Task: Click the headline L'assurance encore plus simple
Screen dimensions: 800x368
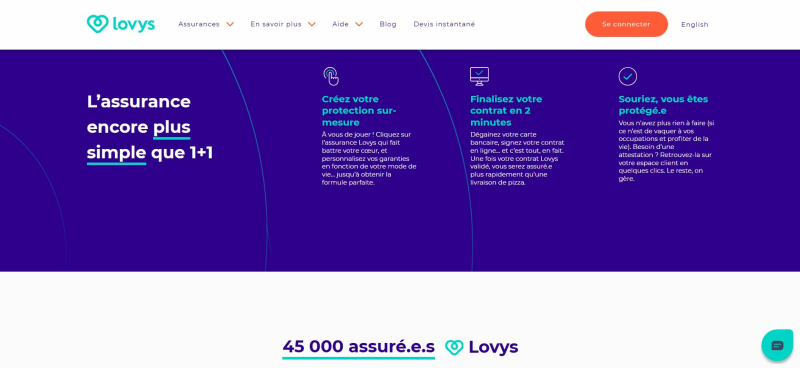Action: (149, 127)
